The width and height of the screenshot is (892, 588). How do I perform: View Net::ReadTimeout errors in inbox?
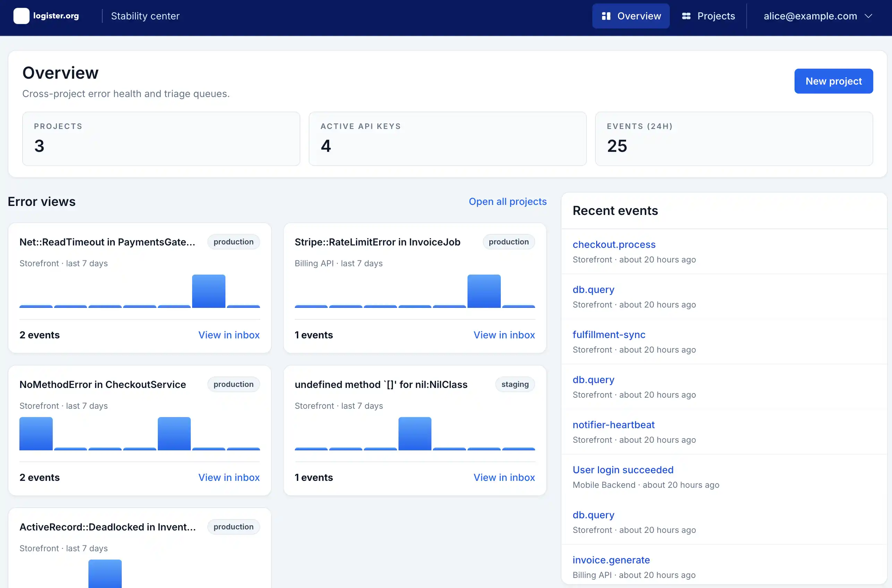click(x=229, y=335)
